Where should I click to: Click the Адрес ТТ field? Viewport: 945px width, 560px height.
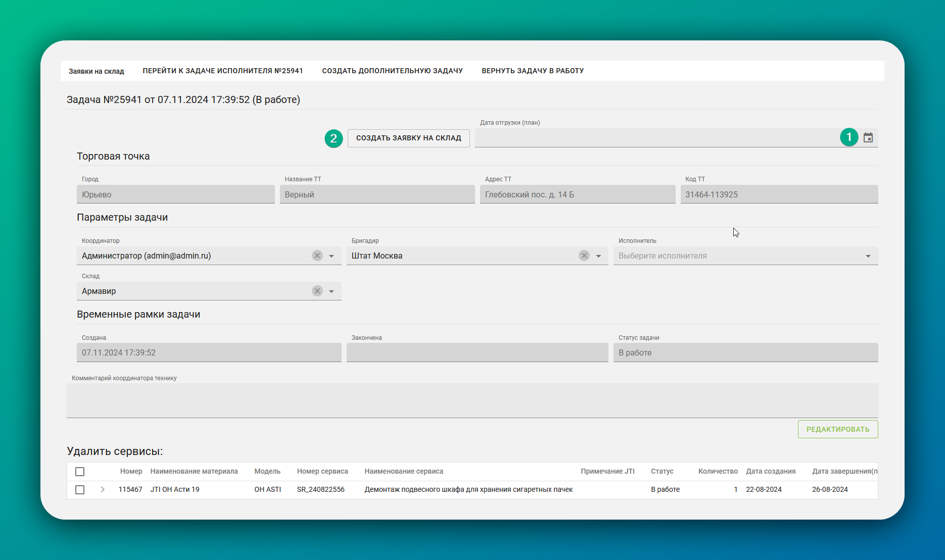point(578,194)
